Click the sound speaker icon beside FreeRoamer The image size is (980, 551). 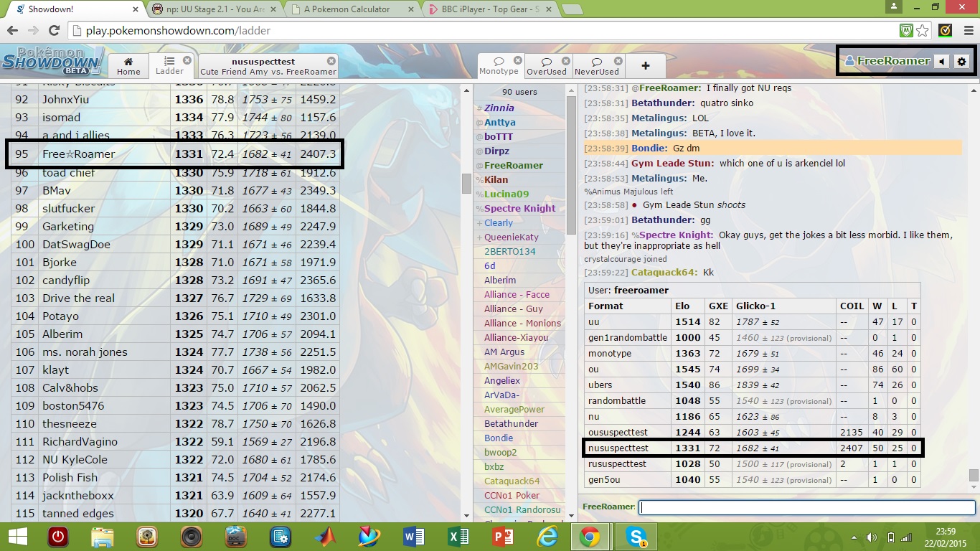click(942, 62)
